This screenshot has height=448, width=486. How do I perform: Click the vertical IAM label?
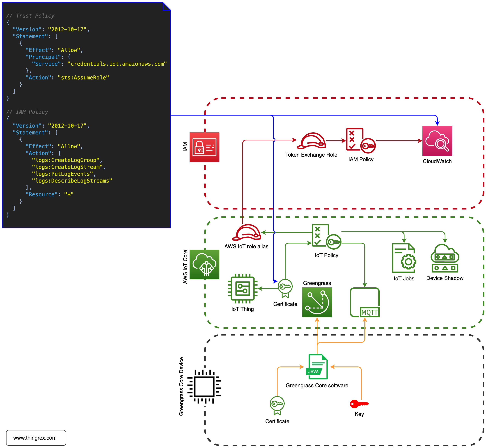pyautogui.click(x=185, y=147)
